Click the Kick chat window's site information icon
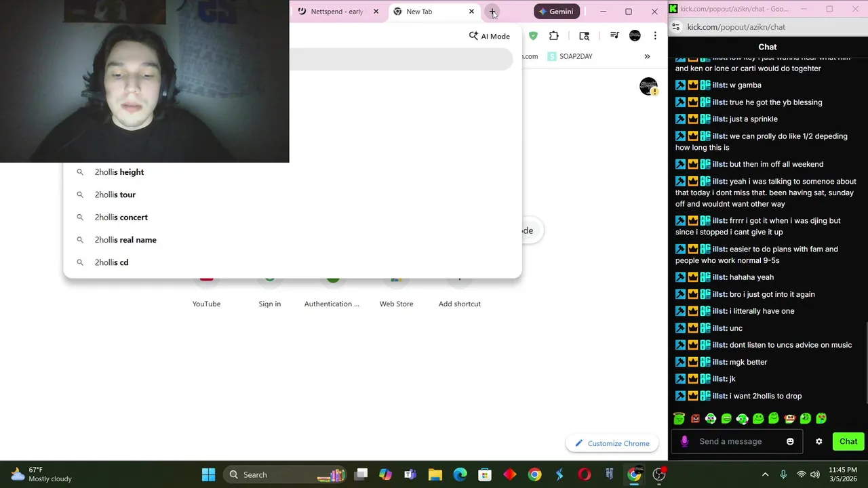This screenshot has height=488, width=868. pyautogui.click(x=675, y=27)
